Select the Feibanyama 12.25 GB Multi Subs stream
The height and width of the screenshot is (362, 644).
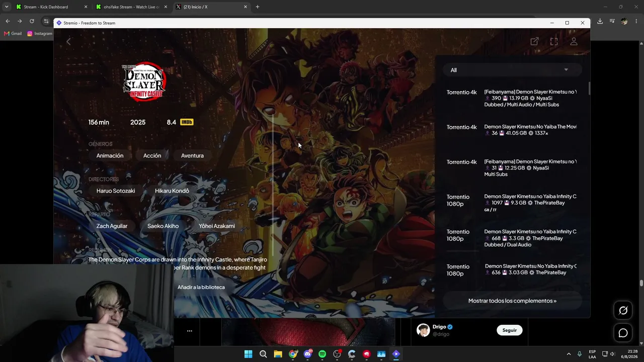(512, 168)
